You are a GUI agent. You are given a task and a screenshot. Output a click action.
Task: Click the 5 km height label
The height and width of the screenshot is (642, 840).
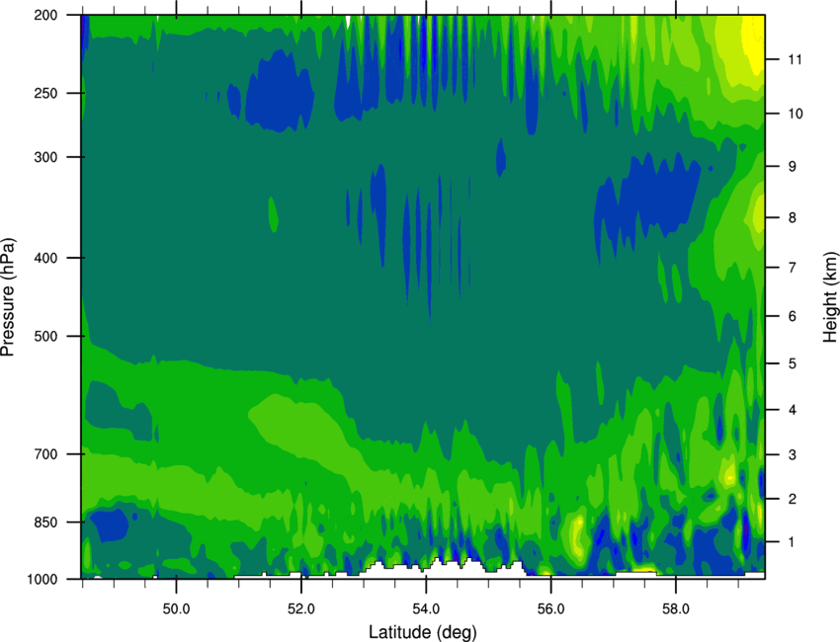coord(793,363)
